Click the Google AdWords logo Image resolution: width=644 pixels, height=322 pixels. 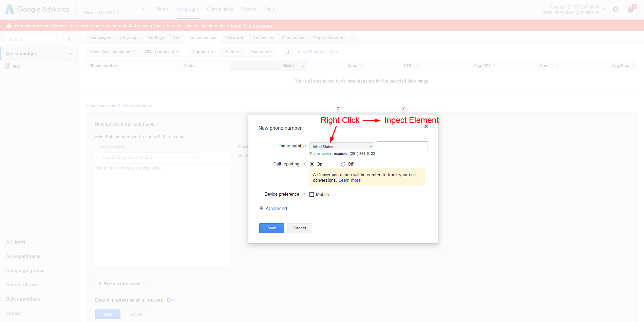tap(37, 9)
